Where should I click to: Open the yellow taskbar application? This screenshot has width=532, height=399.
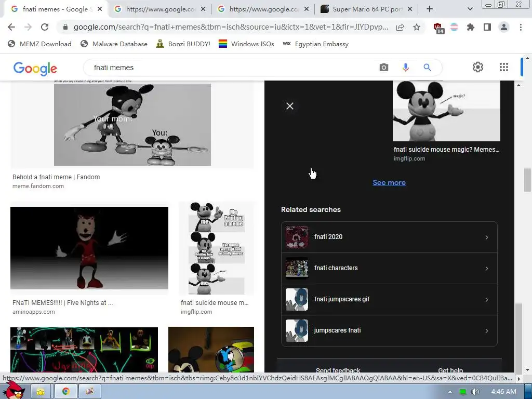pos(41,392)
